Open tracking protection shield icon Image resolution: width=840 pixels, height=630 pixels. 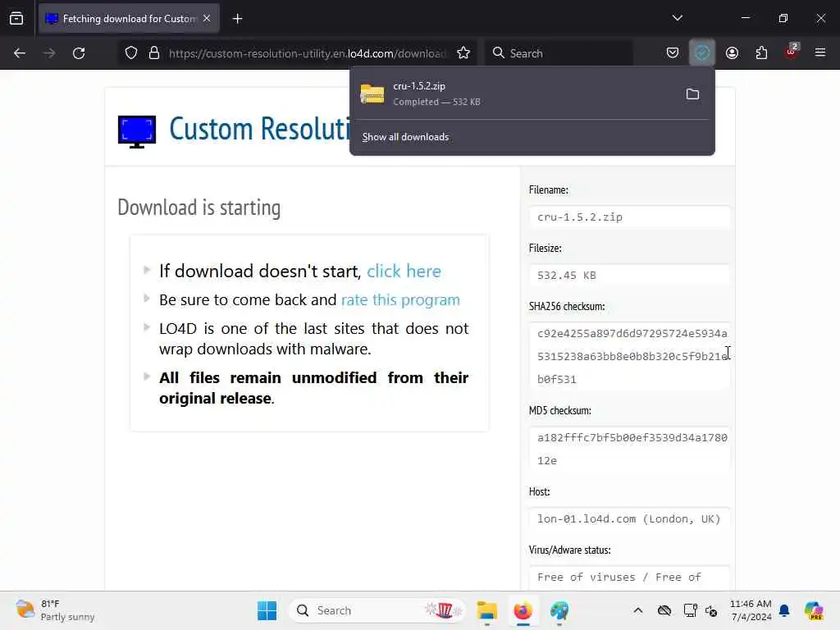pyautogui.click(x=131, y=53)
